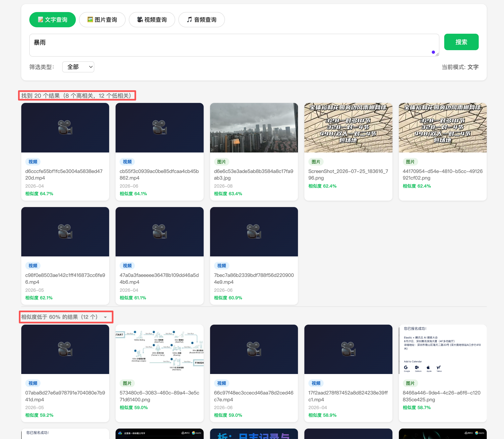
Task: Click the 相似度 59.2% value
Action: (39, 415)
